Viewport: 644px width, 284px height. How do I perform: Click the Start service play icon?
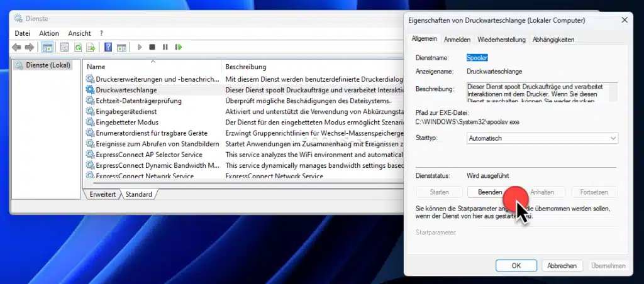(x=140, y=47)
